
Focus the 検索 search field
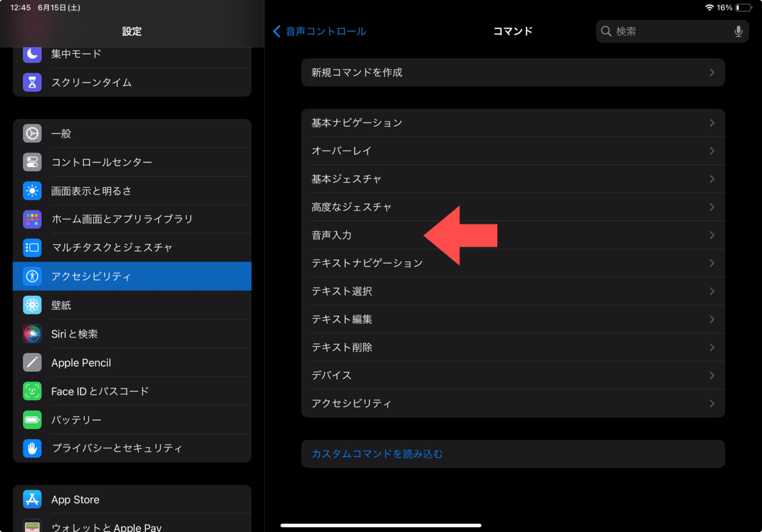coord(672,31)
